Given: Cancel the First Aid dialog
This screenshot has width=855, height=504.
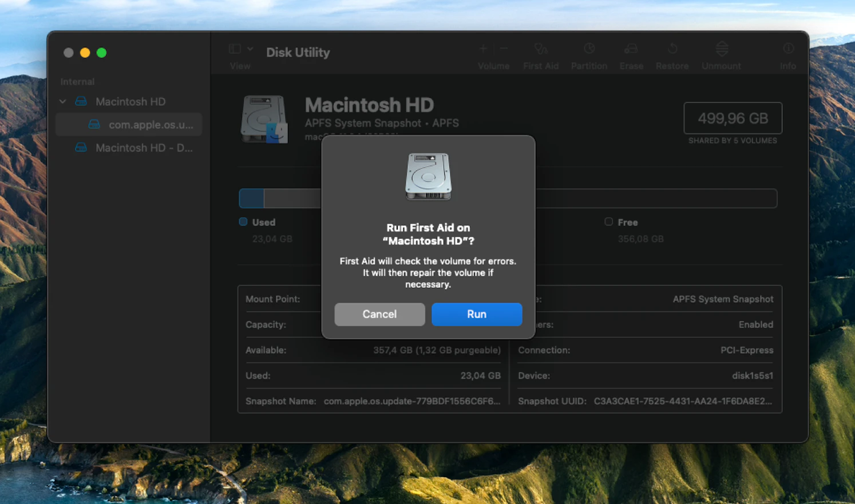Looking at the screenshot, I should (x=379, y=314).
